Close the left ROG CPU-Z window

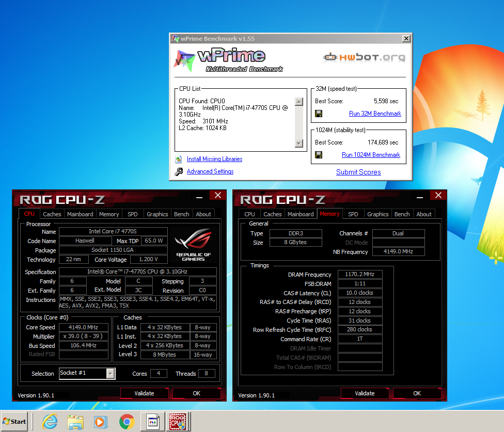coord(218,195)
